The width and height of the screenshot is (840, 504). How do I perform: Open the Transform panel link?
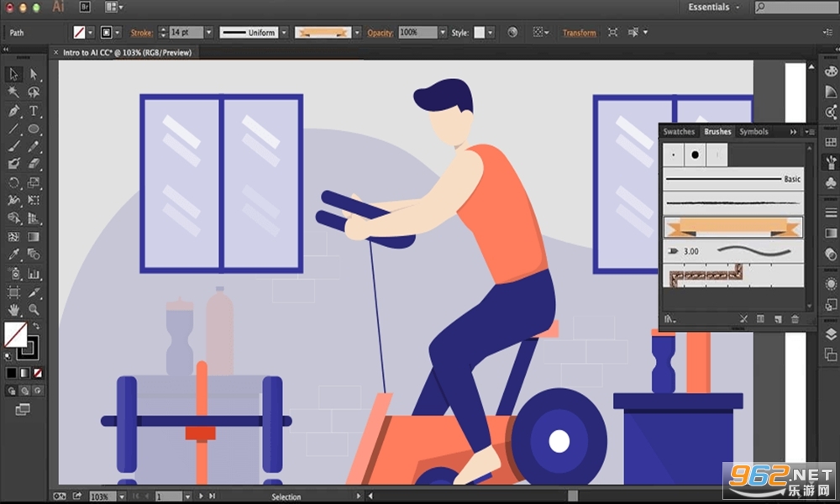[x=579, y=33]
